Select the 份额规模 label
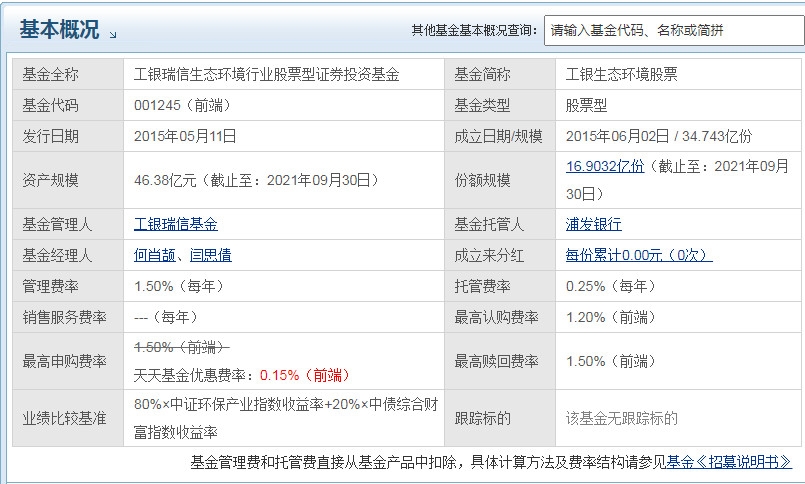 pos(482,180)
